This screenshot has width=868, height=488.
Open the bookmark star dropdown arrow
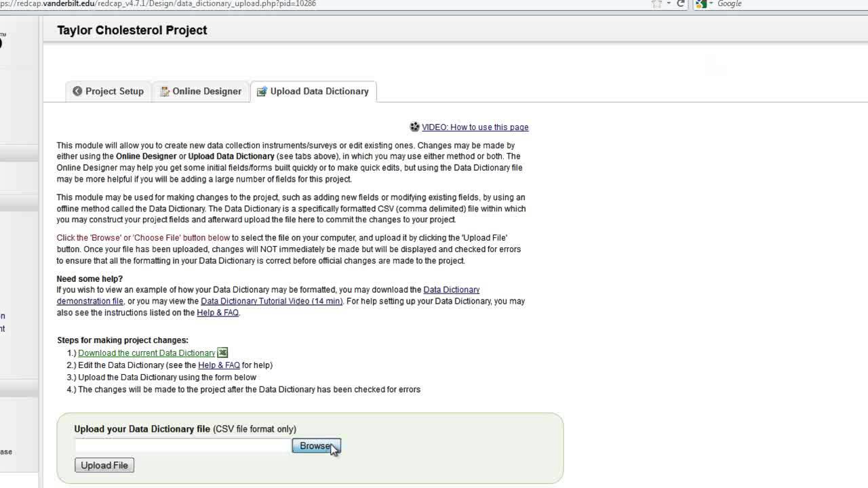668,4
